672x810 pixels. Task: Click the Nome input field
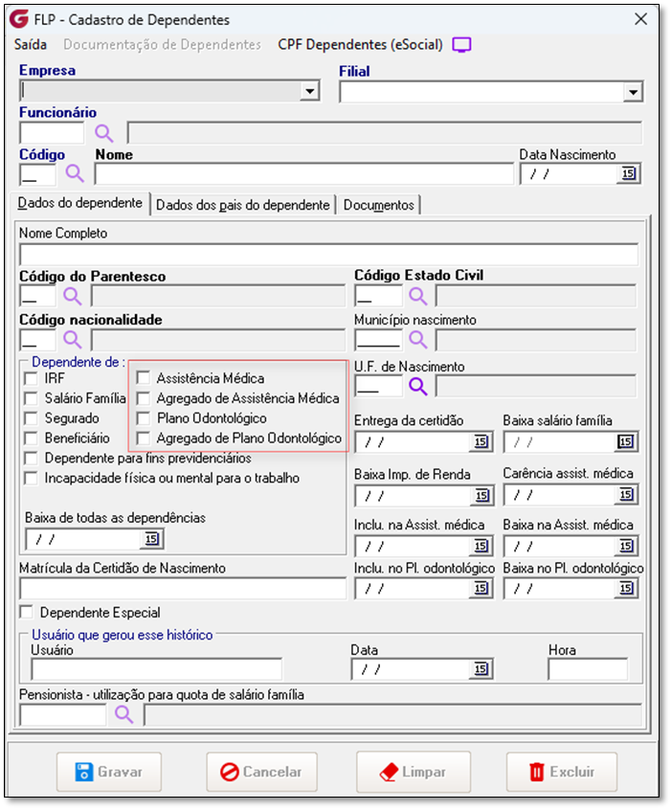pos(304,173)
